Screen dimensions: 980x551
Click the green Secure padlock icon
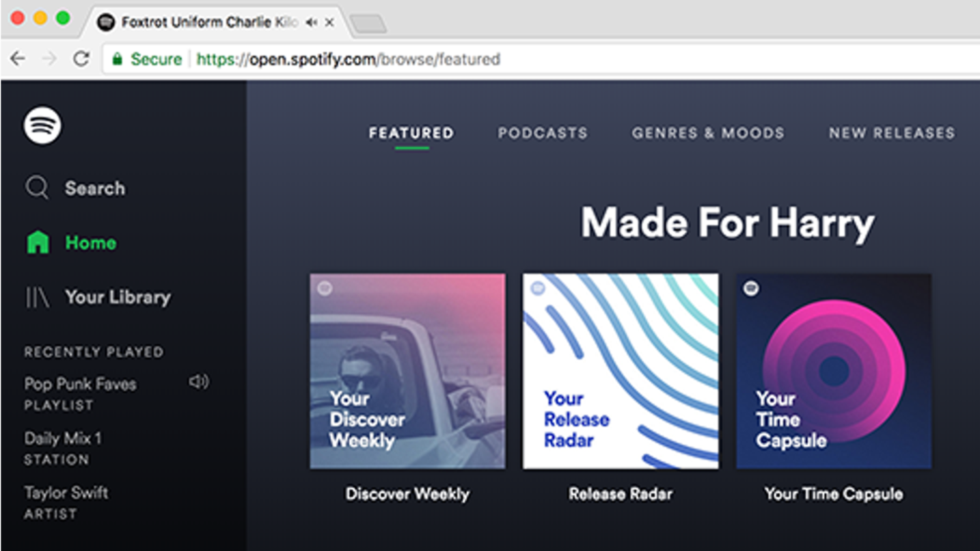coord(118,59)
